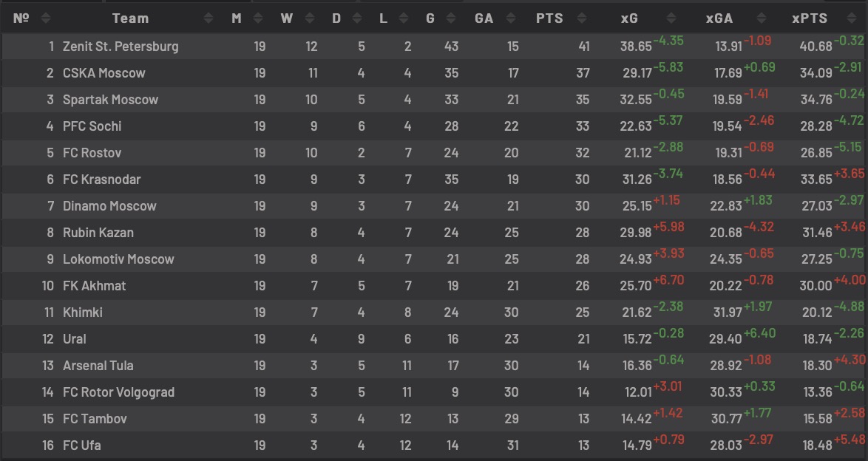Image resolution: width=868 pixels, height=461 pixels.
Task: Sort by losses using L column arrows
Action: [x=404, y=18]
